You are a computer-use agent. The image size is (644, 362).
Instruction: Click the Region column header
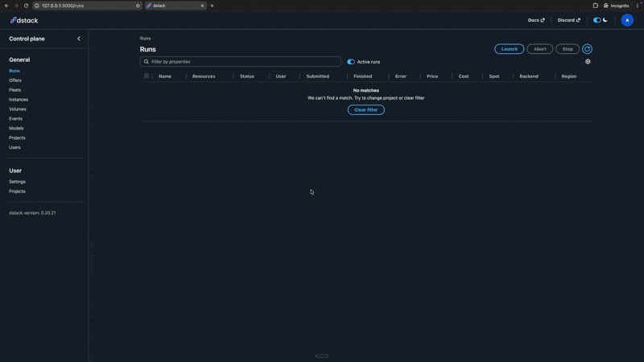coord(569,76)
